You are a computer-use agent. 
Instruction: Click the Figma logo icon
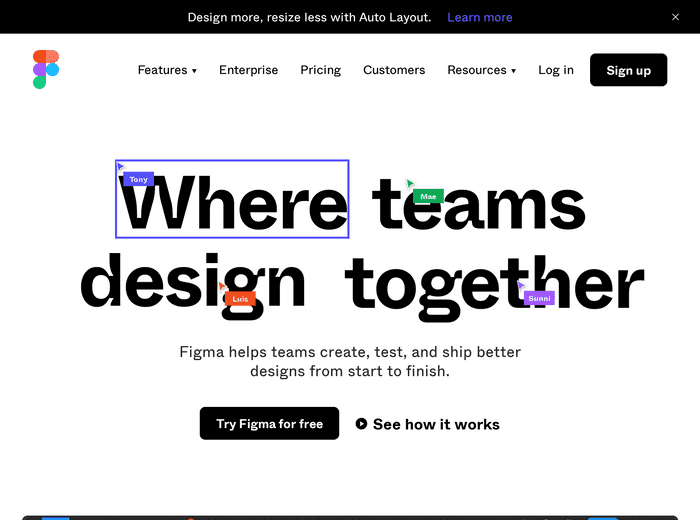(46, 69)
